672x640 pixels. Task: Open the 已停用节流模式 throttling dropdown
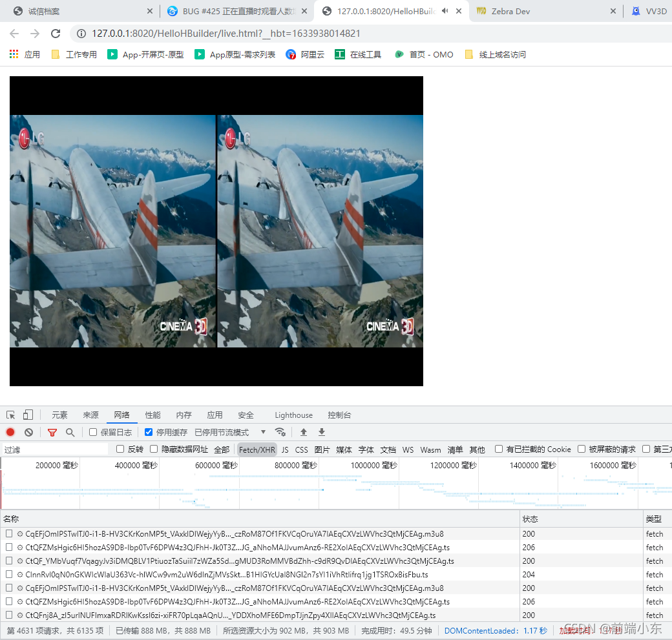pyautogui.click(x=231, y=432)
